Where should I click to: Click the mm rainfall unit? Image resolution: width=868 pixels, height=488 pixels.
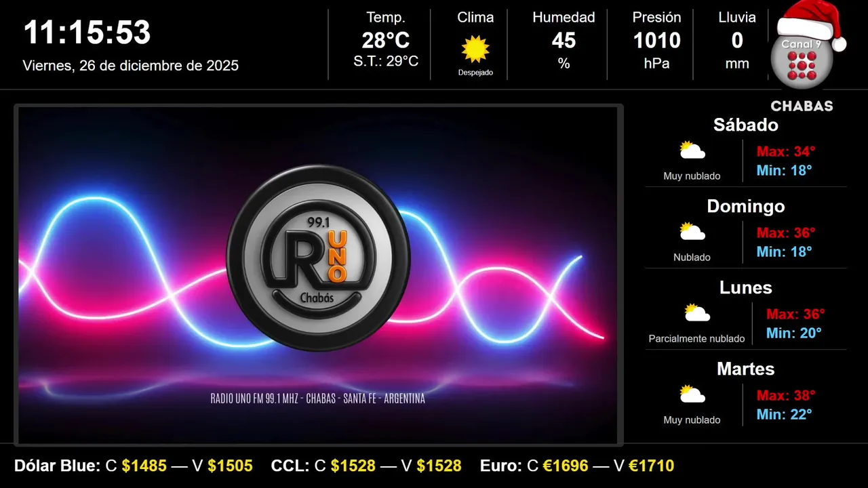[x=737, y=64]
